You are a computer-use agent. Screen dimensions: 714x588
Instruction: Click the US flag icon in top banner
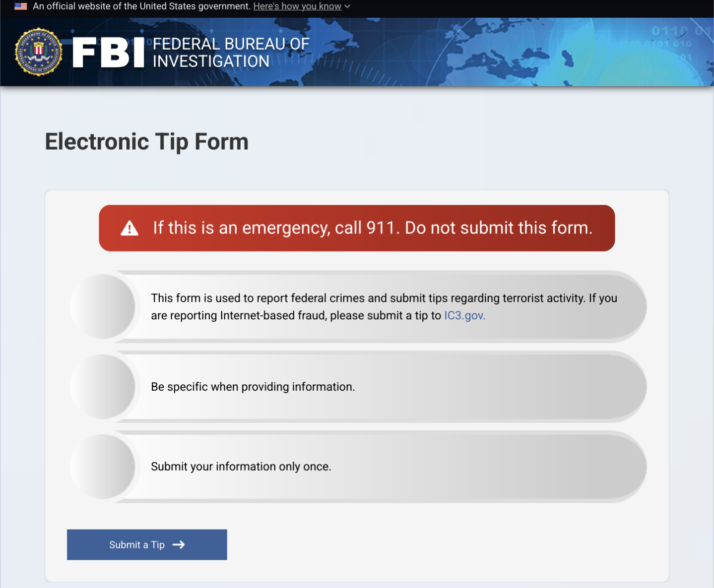(x=21, y=6)
